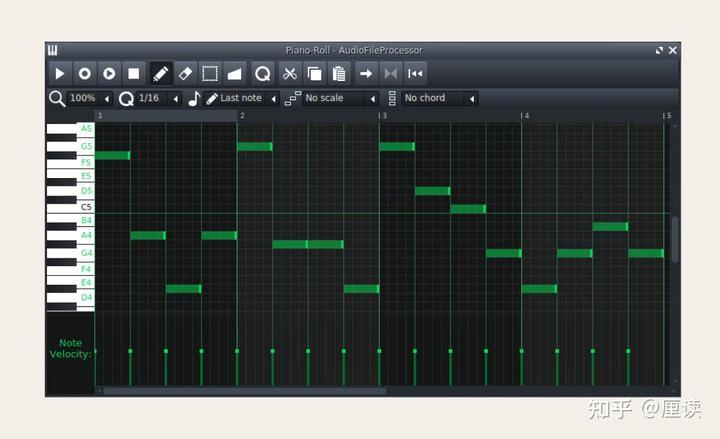Click the note length icon
The image size is (720, 439).
pyautogui.click(x=194, y=98)
